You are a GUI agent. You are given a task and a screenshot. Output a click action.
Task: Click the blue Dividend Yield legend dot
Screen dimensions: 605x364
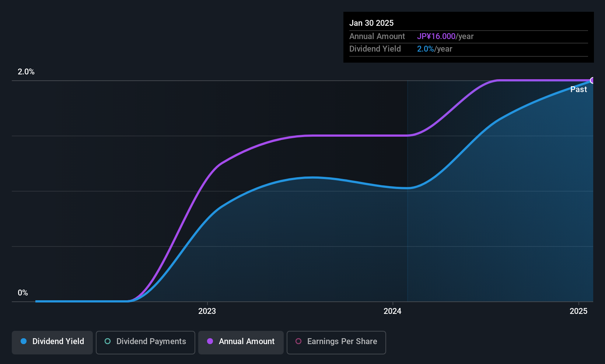[24, 341]
